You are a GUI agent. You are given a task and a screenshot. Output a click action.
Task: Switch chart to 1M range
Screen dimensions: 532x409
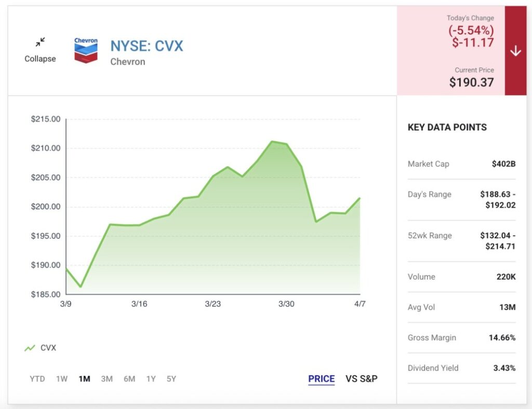(84, 379)
